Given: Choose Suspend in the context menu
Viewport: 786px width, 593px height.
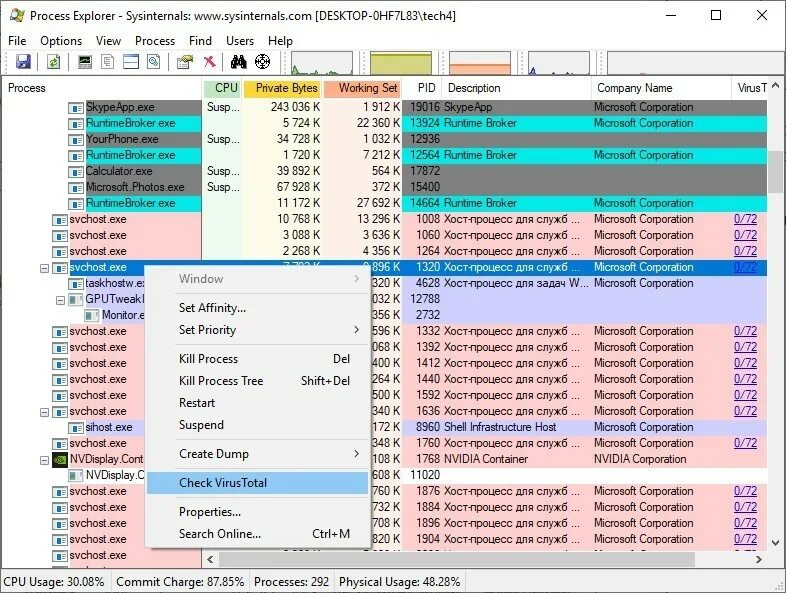Looking at the screenshot, I should (x=258, y=425).
